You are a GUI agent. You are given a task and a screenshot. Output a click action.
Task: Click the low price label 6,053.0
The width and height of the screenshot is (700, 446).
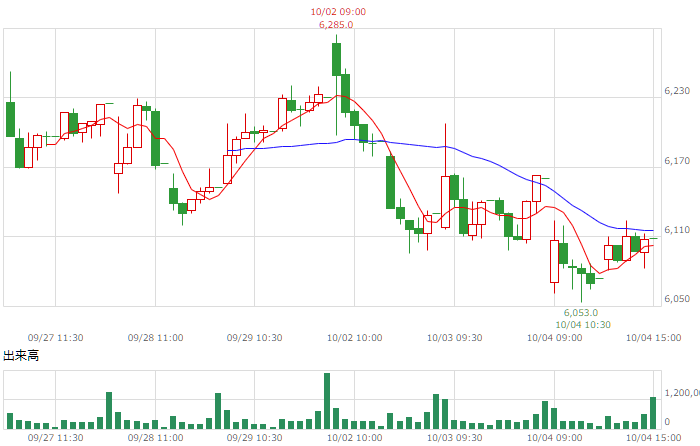580,313
